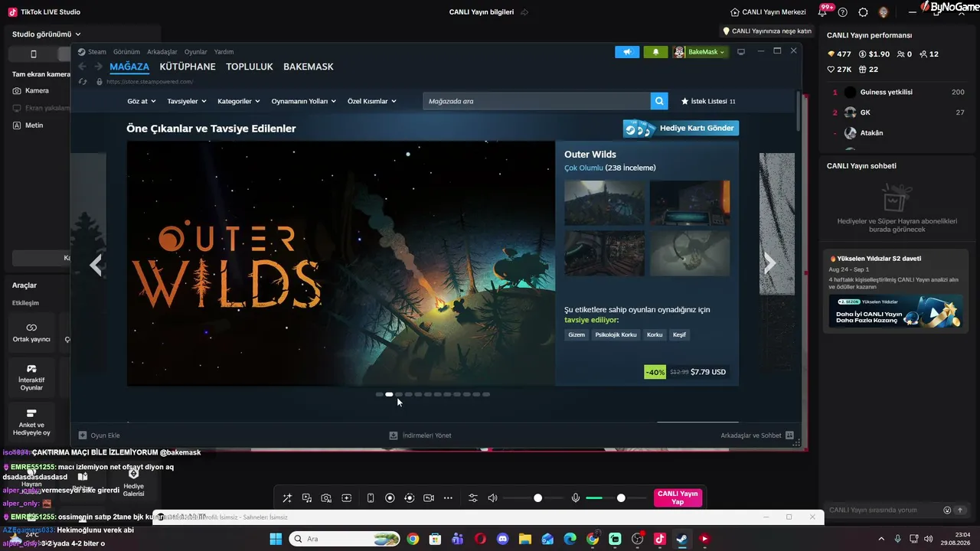
Task: Click the Psikolojik Korku tag
Action: [x=616, y=334]
